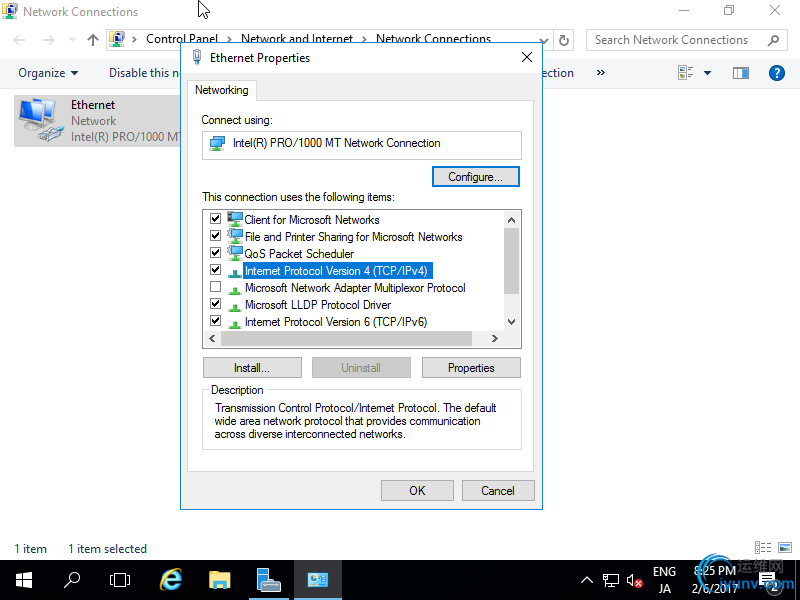Click the Install... button

[252, 368]
